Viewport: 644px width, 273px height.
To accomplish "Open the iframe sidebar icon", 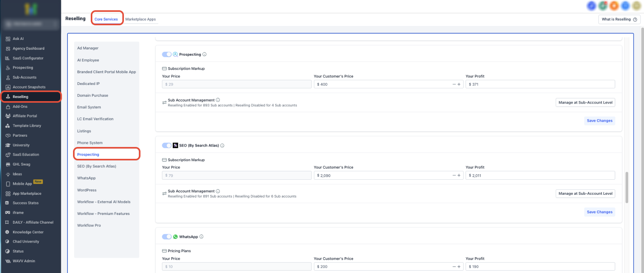I will coord(8,213).
